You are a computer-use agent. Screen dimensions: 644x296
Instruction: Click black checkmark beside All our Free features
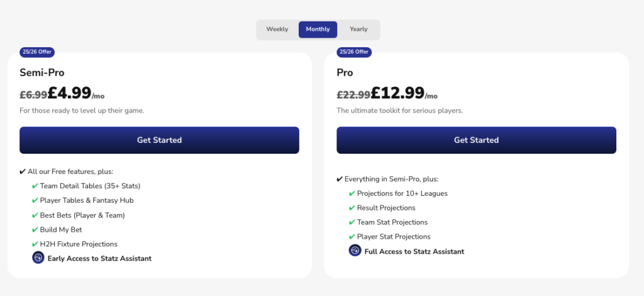click(x=23, y=171)
